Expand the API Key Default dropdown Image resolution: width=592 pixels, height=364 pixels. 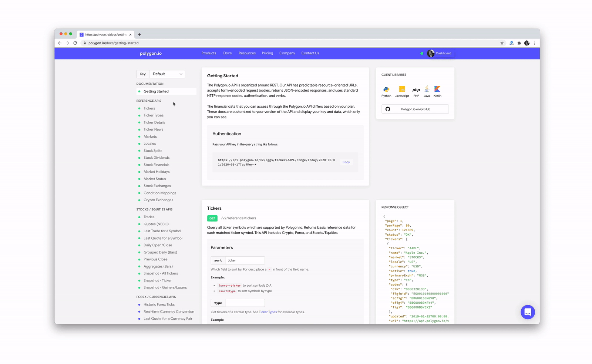point(167,74)
